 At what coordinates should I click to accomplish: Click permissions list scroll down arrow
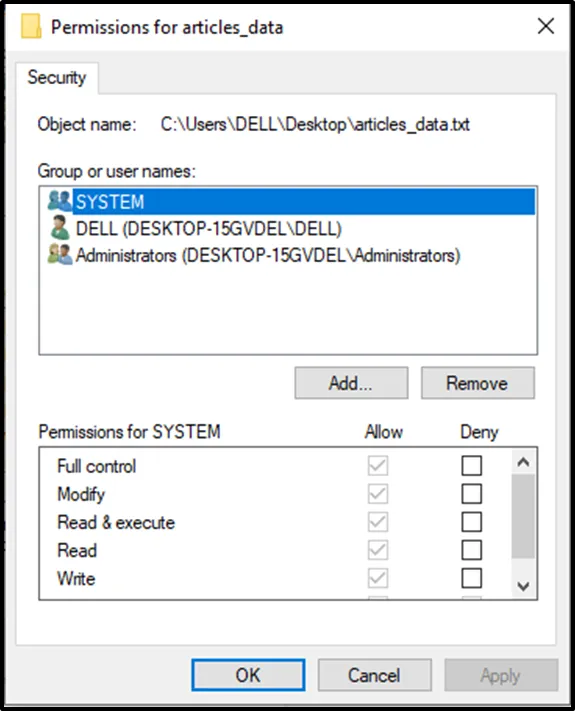(523, 586)
